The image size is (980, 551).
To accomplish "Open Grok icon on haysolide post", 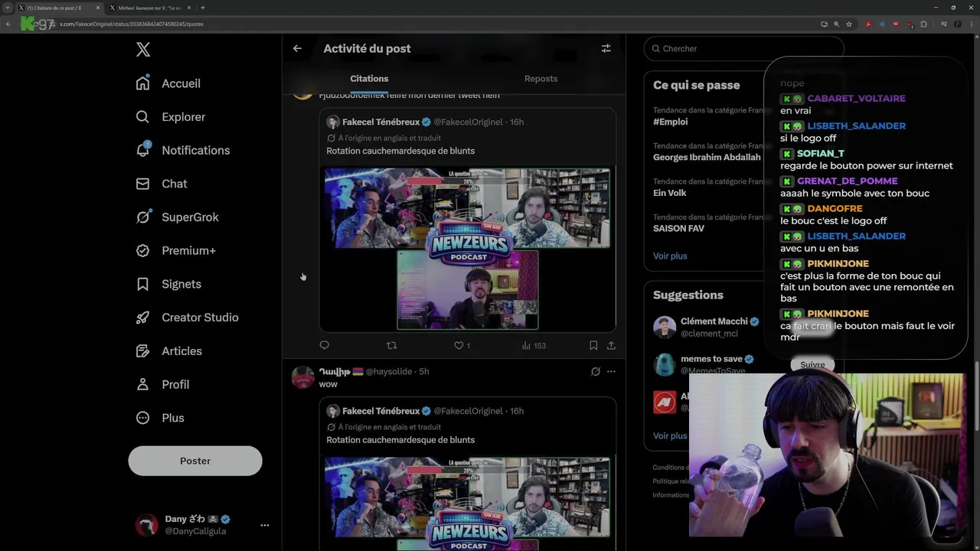I will (x=595, y=372).
